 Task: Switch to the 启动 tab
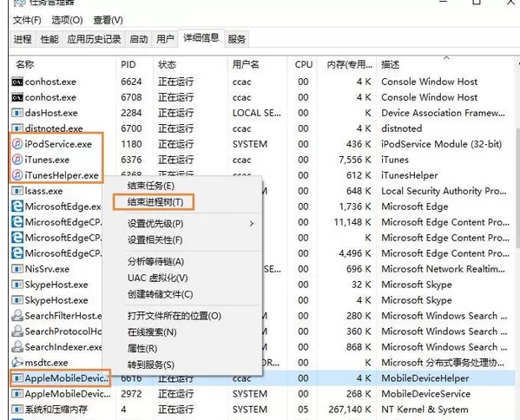coord(139,39)
